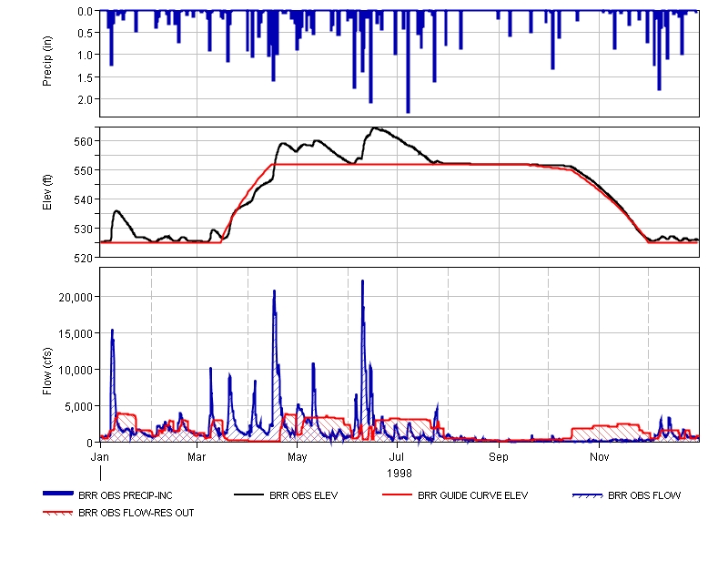The image size is (728, 571).
Task: Click the 530 tick label on the elevation axis
Action: coord(84,229)
